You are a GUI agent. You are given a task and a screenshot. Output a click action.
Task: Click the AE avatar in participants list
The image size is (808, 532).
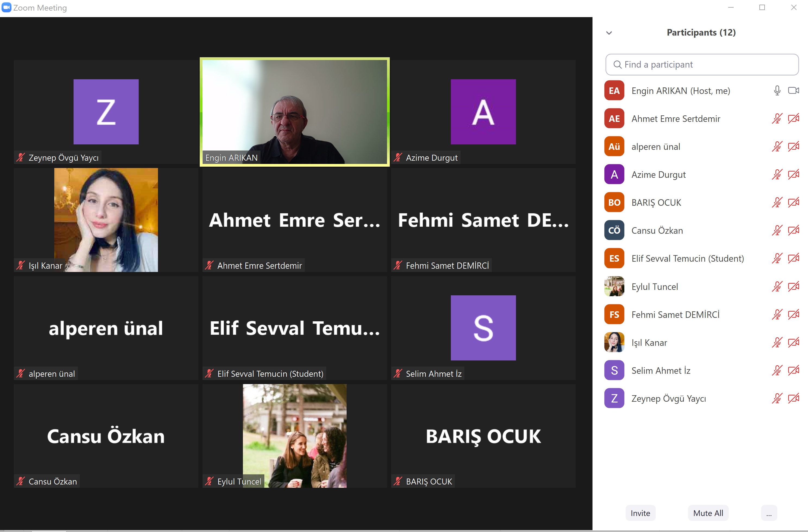click(614, 119)
